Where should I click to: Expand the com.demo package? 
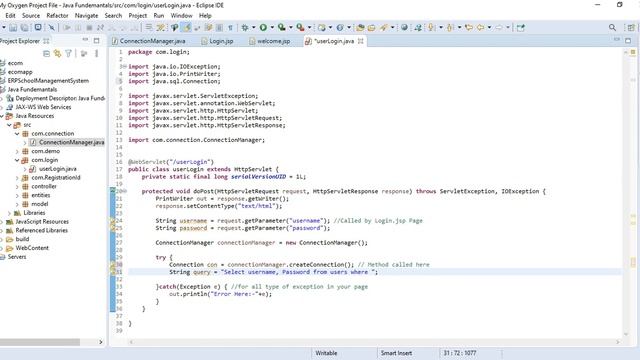click(17, 151)
